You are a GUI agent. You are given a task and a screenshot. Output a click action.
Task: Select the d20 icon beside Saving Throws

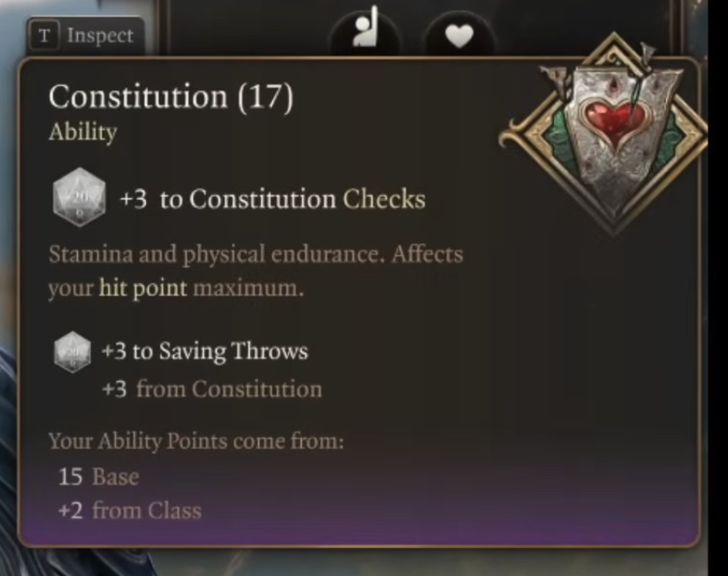(x=74, y=351)
